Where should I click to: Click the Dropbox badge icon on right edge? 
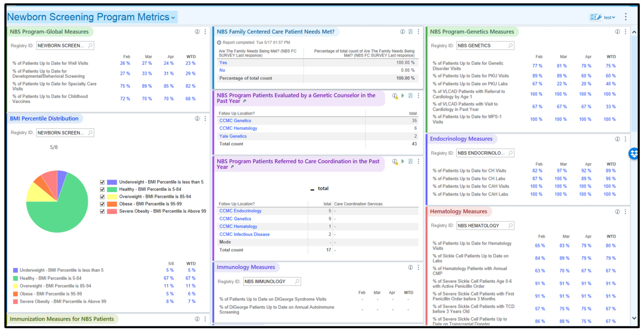(x=634, y=154)
